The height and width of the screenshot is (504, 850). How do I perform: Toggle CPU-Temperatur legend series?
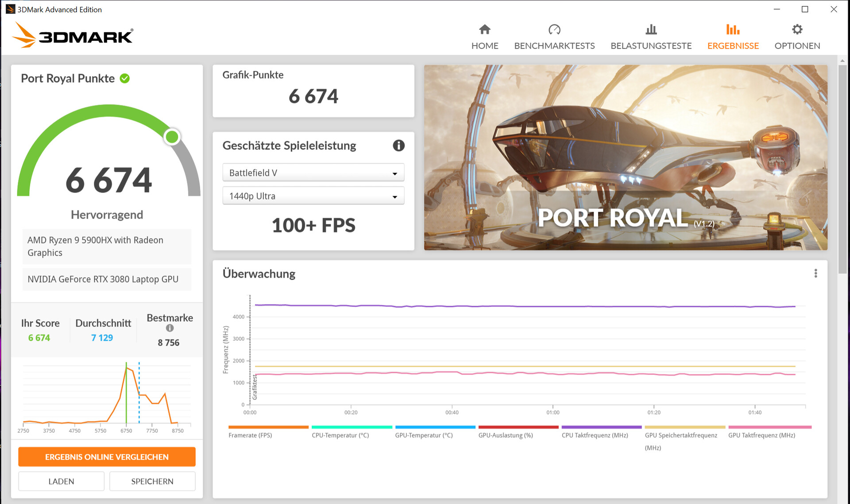click(x=340, y=435)
